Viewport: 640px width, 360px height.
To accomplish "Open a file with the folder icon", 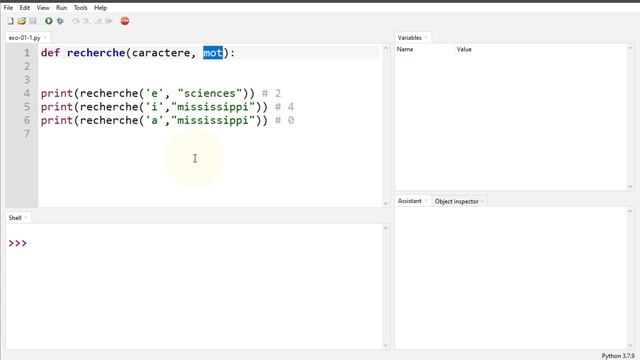I will 22,21.
